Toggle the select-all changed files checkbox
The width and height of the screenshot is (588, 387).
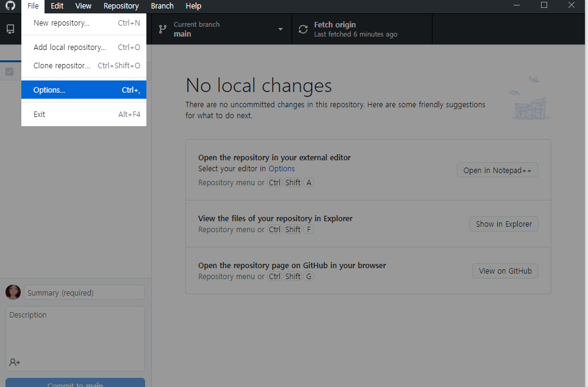[x=10, y=71]
